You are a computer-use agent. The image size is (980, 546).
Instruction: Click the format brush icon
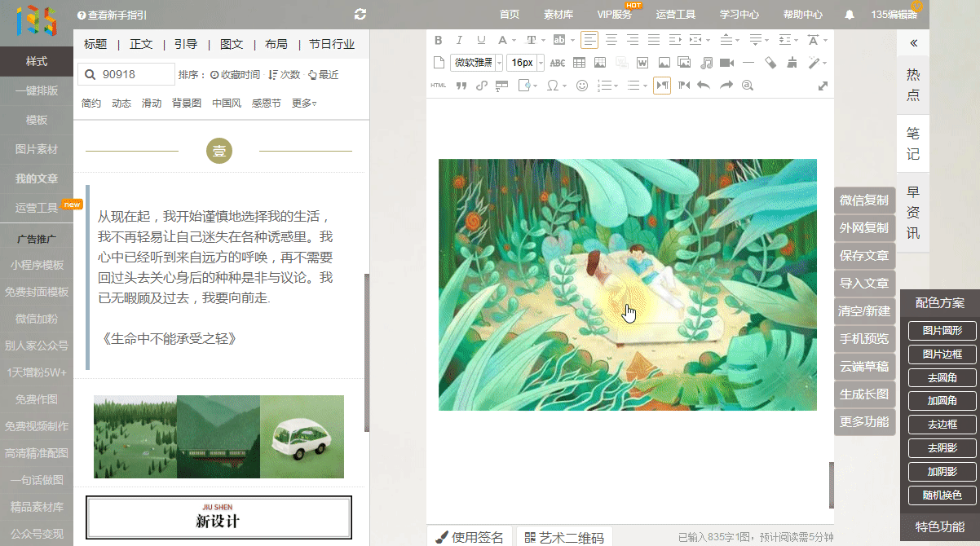792,63
